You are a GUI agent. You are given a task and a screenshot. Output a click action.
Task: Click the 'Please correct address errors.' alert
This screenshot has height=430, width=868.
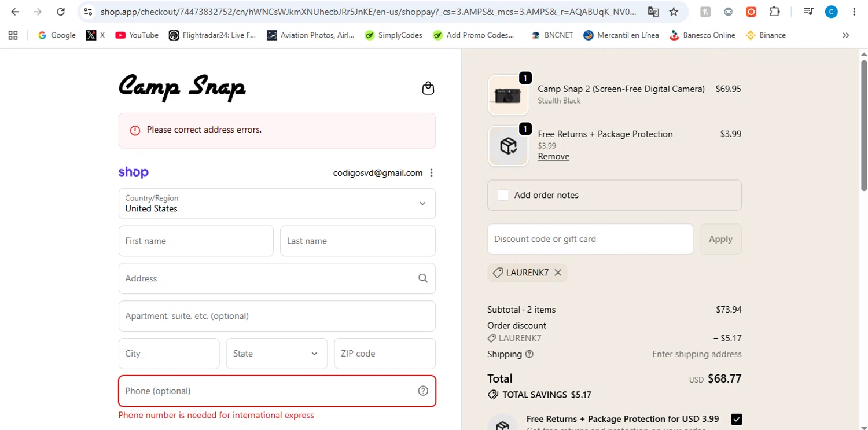tap(277, 130)
